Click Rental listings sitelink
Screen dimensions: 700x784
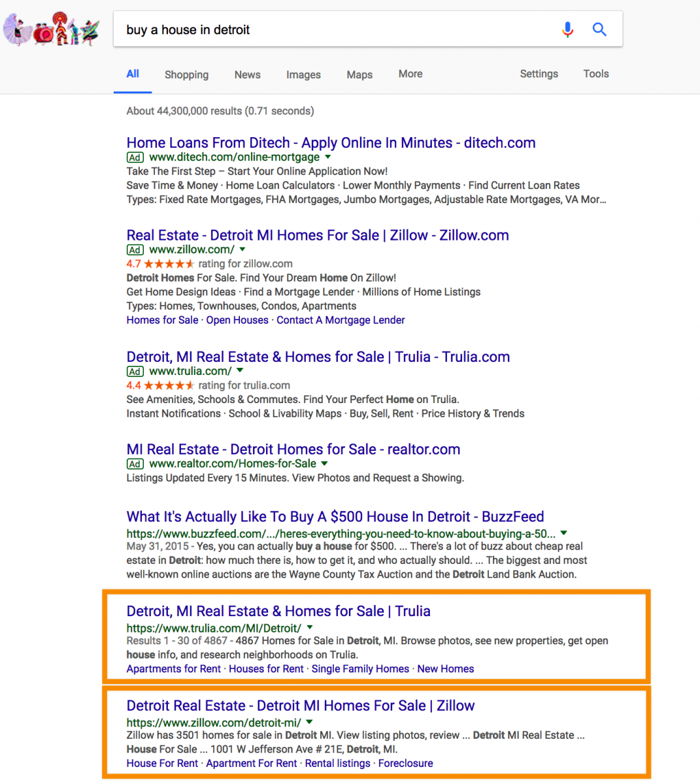pyautogui.click(x=338, y=763)
